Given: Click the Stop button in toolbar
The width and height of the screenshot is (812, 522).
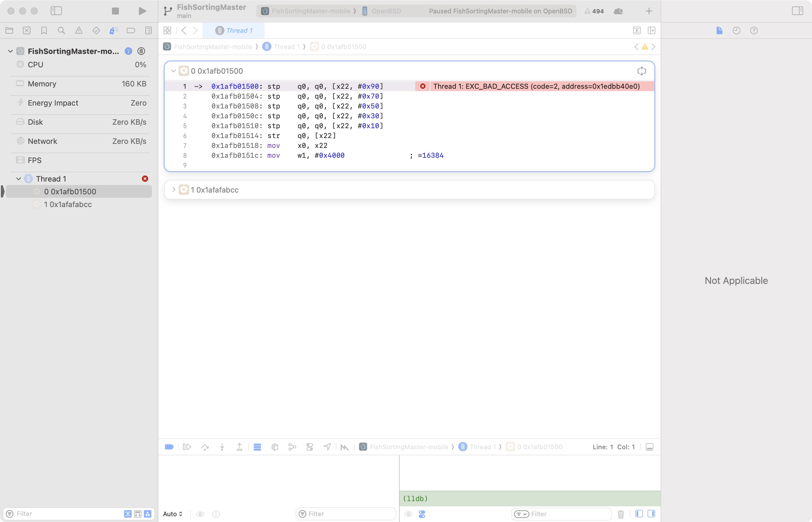Looking at the screenshot, I should coord(115,11).
